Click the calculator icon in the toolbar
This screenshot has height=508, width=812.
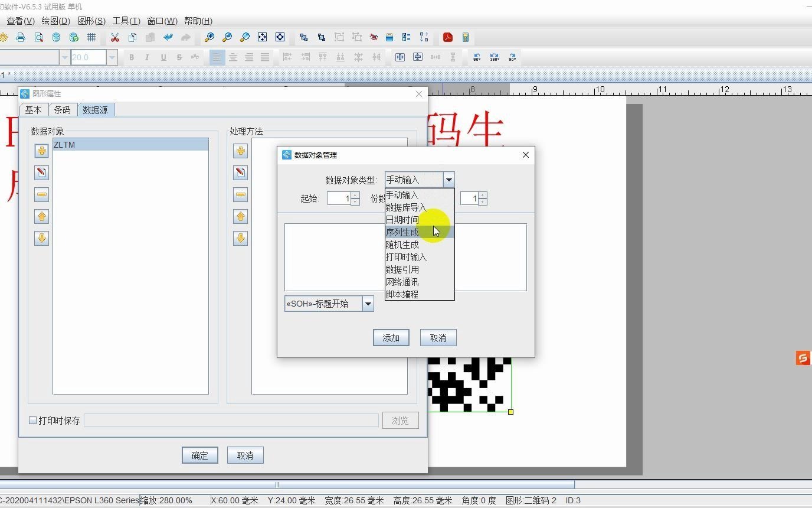pos(466,37)
